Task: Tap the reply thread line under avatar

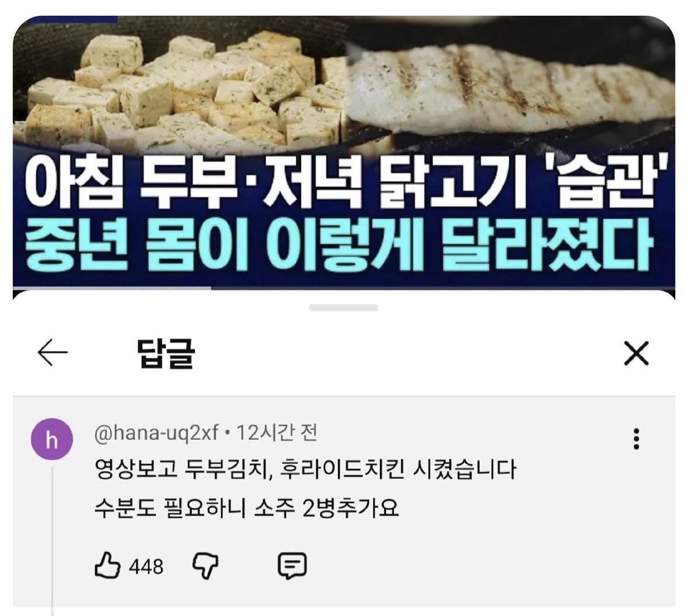Action: coord(52,540)
